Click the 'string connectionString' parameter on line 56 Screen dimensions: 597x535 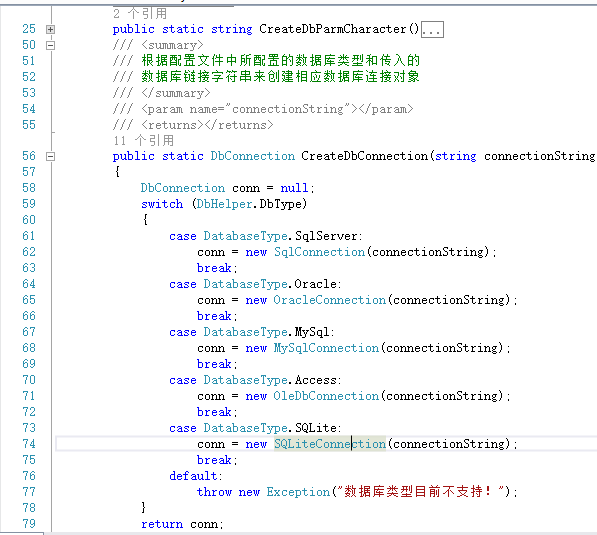(x=515, y=156)
